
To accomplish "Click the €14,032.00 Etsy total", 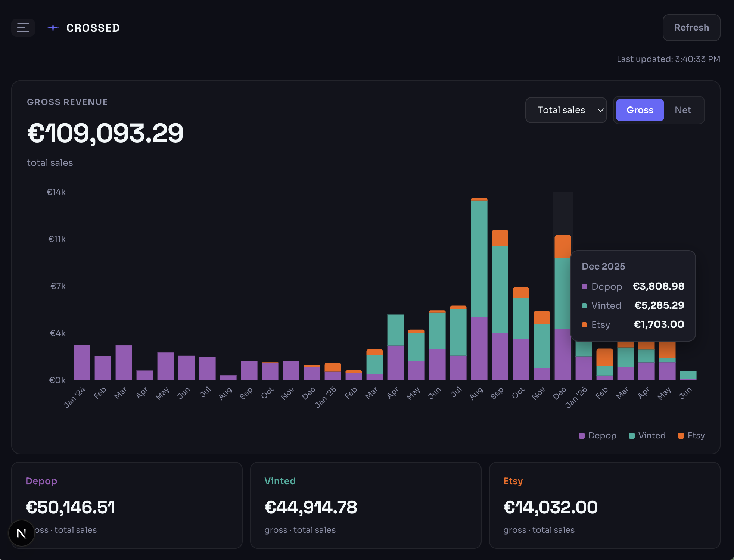I will coord(550,507).
